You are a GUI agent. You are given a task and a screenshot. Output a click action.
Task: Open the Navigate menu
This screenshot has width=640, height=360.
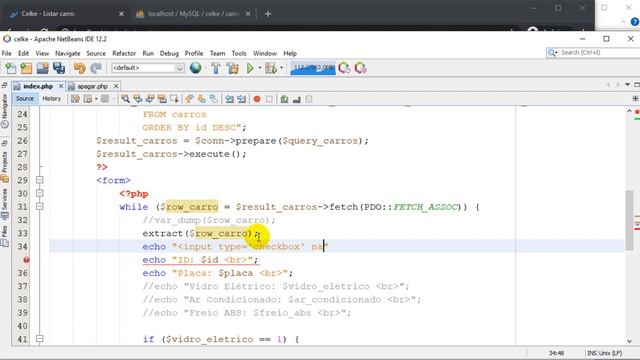click(68, 53)
